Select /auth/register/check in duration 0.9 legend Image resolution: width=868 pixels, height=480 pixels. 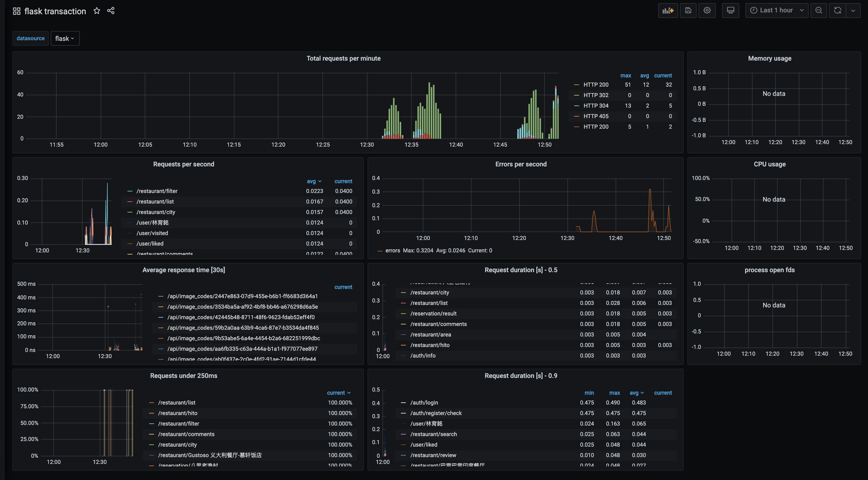436,413
